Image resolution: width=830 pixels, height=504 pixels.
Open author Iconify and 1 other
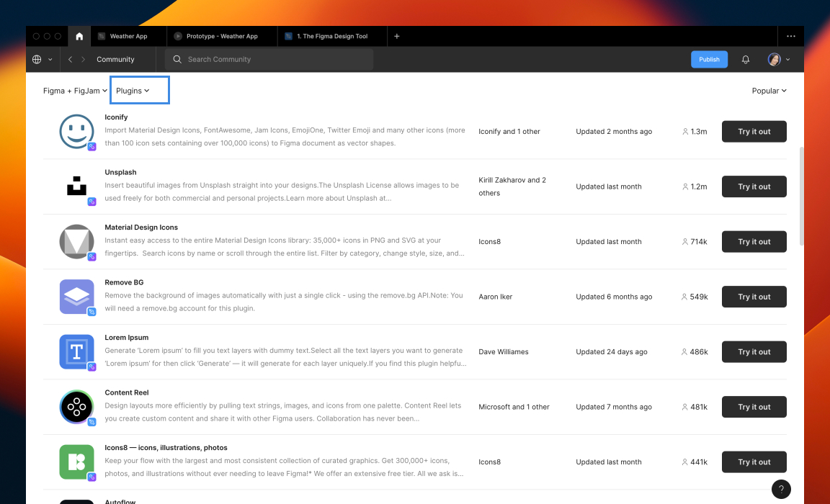pyautogui.click(x=509, y=132)
